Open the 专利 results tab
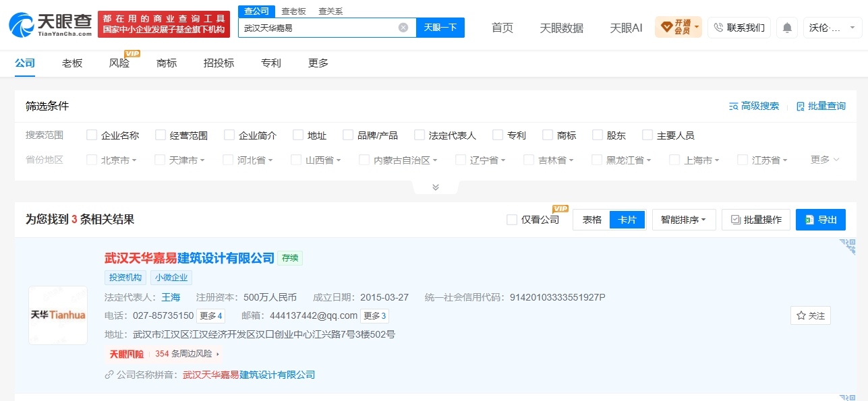Viewport: 868px width, 401px height. click(271, 63)
